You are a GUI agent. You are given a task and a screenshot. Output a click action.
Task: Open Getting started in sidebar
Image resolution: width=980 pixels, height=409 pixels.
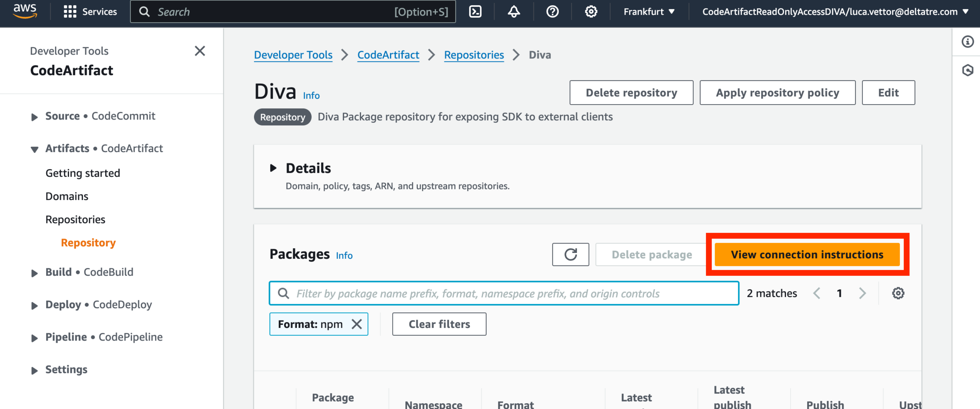click(83, 173)
